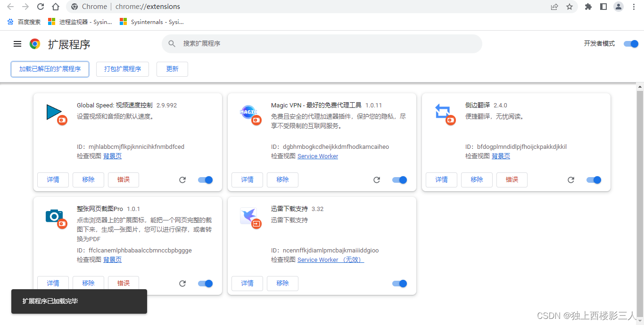
Task: Open the Sysinternals bookmark
Action: coord(152,22)
